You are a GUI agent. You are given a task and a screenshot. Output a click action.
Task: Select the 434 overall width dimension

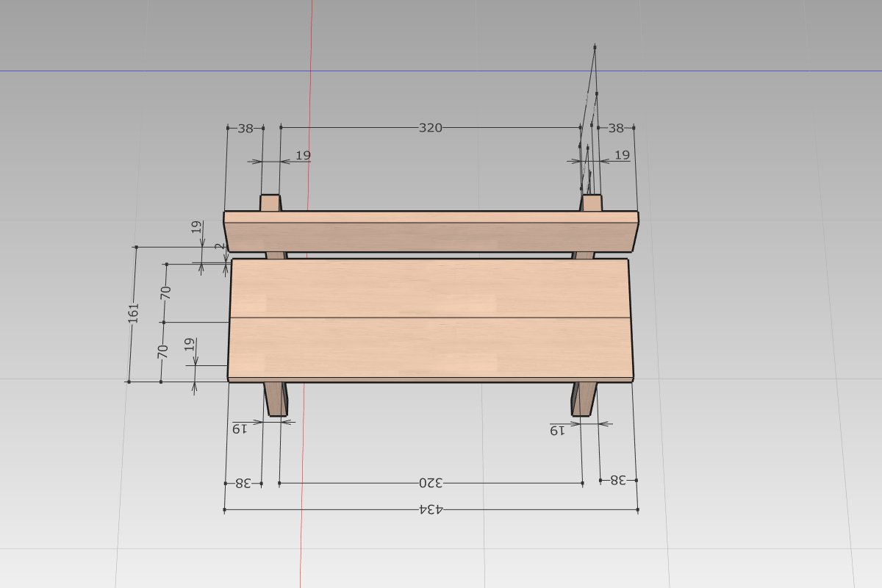(431, 509)
